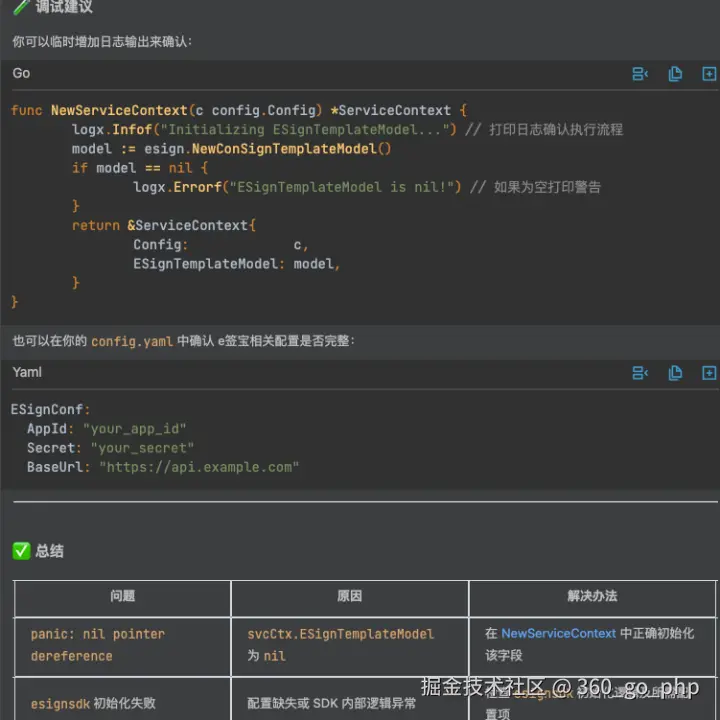
Task: Click the 'func NewServiceContext' code line
Action: (x=239, y=111)
